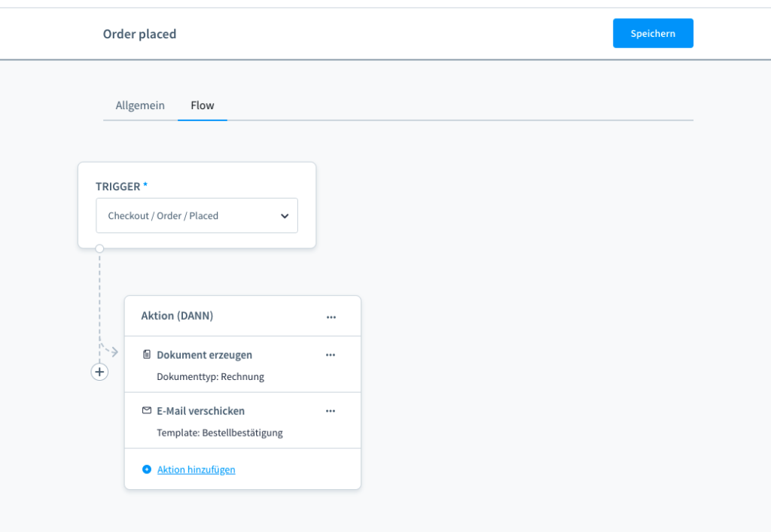Select the Dokument erzeugen action label
771x532 pixels.
[x=205, y=354]
